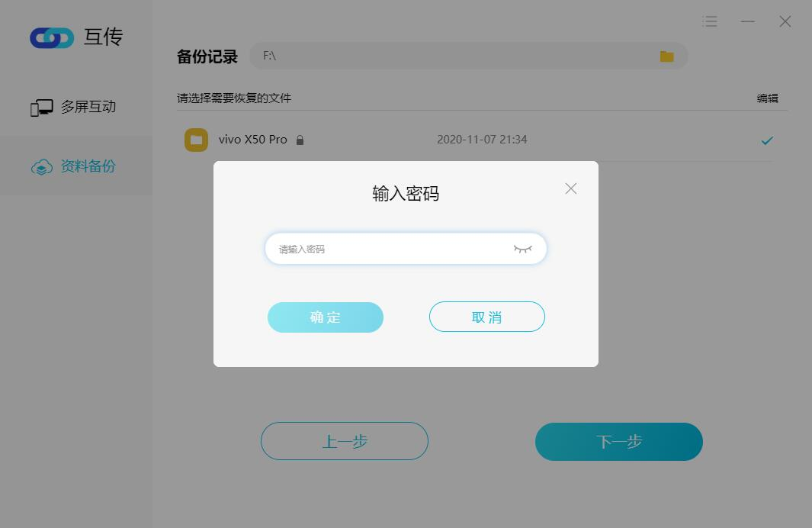Focus the 请输入密码 password field
This screenshot has width=812, height=528.
tap(406, 249)
